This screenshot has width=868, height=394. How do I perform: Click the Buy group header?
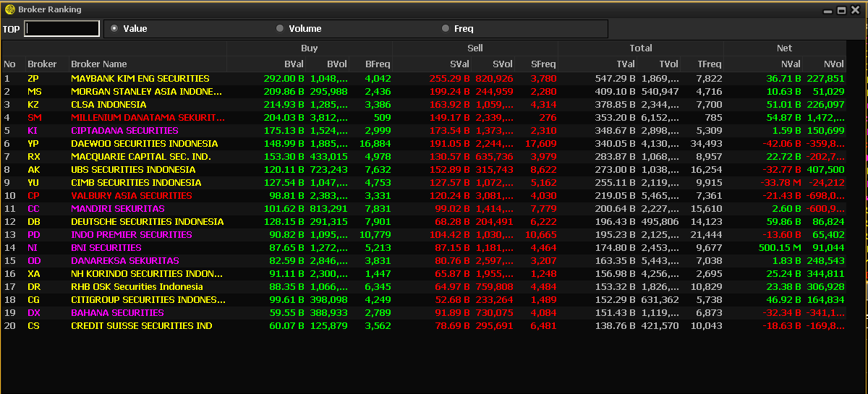point(310,48)
